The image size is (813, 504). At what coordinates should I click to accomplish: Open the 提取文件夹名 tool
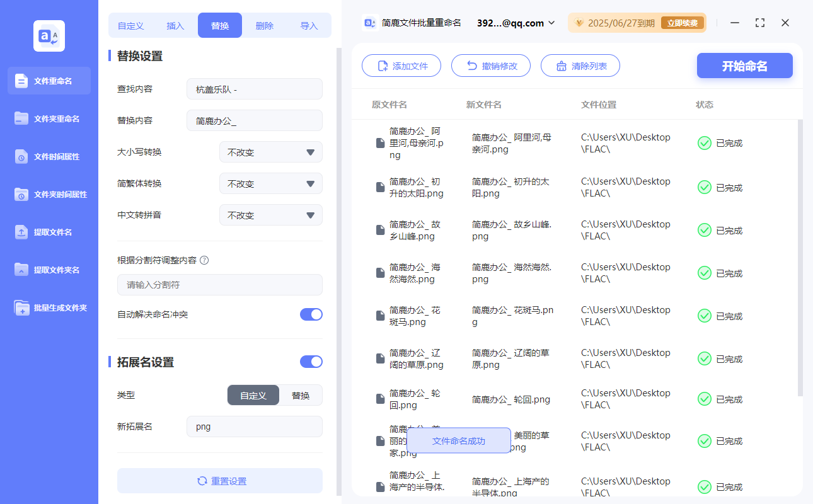[x=49, y=270]
